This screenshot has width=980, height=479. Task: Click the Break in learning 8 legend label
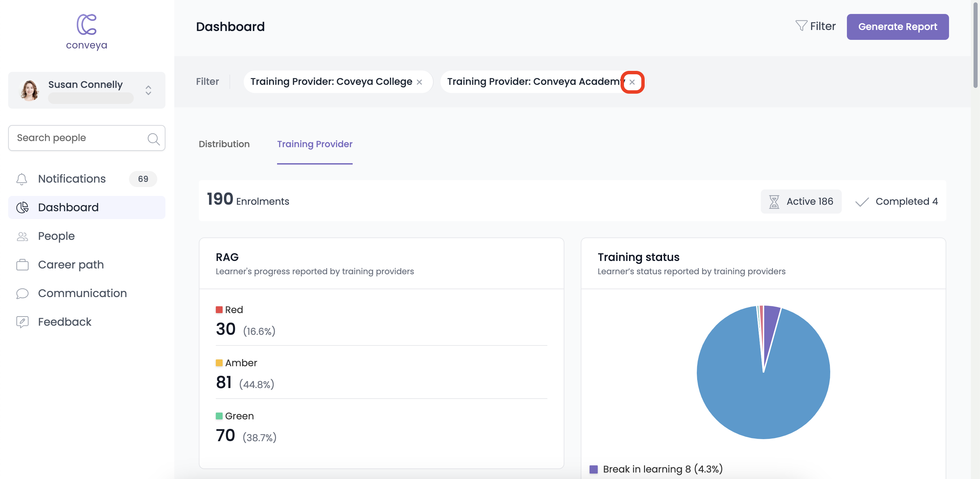coord(663,469)
